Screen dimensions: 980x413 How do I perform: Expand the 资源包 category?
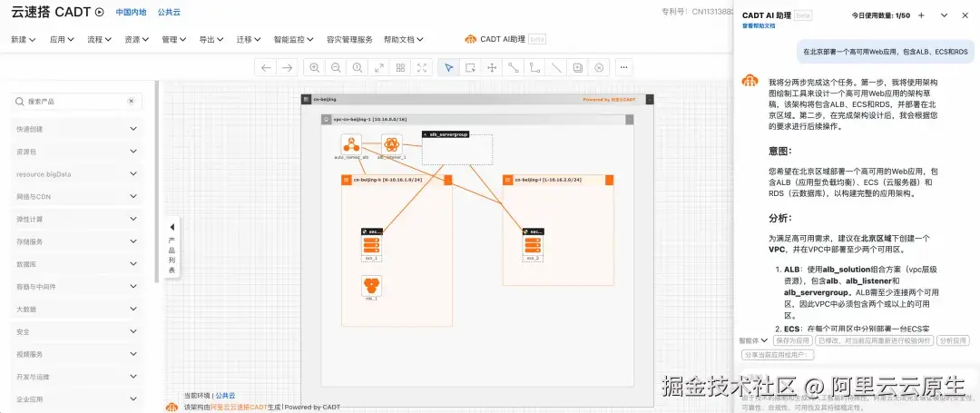coord(76,152)
